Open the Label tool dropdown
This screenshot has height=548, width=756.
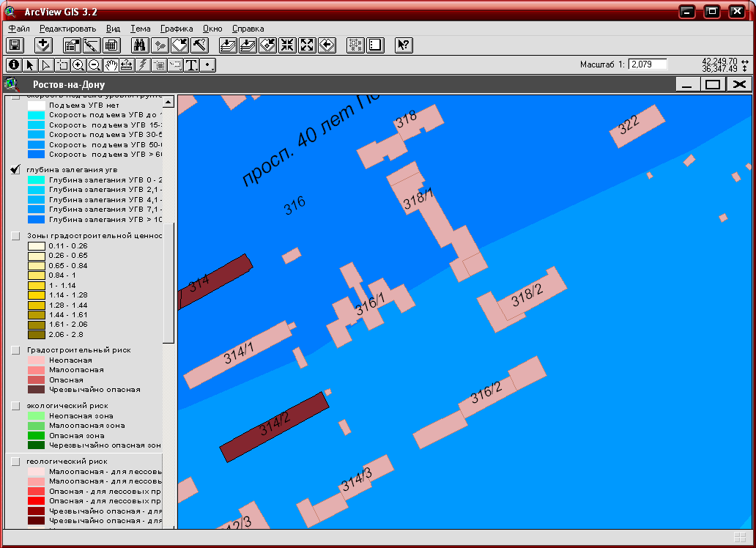tap(176, 64)
